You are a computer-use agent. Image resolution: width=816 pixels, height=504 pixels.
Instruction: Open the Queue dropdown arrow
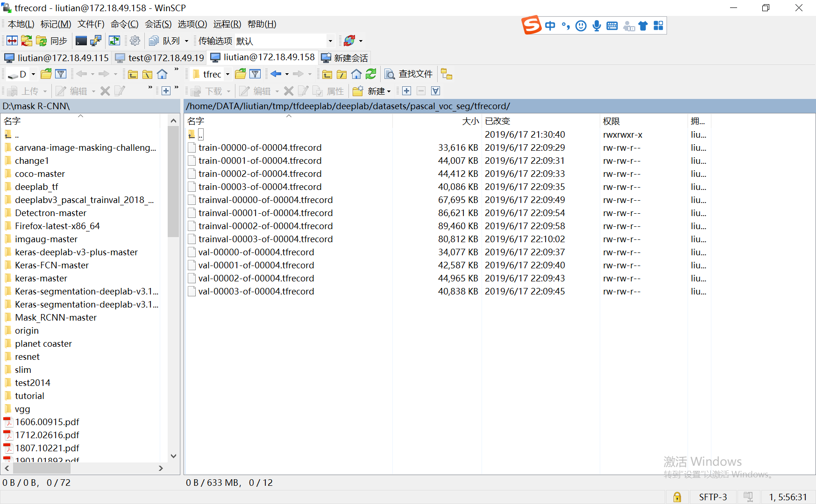tap(186, 41)
